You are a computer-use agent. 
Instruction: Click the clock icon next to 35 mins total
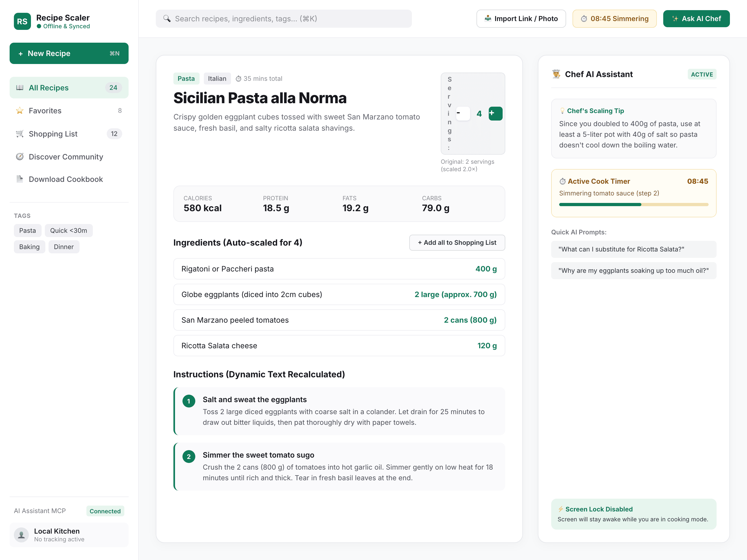239,79
